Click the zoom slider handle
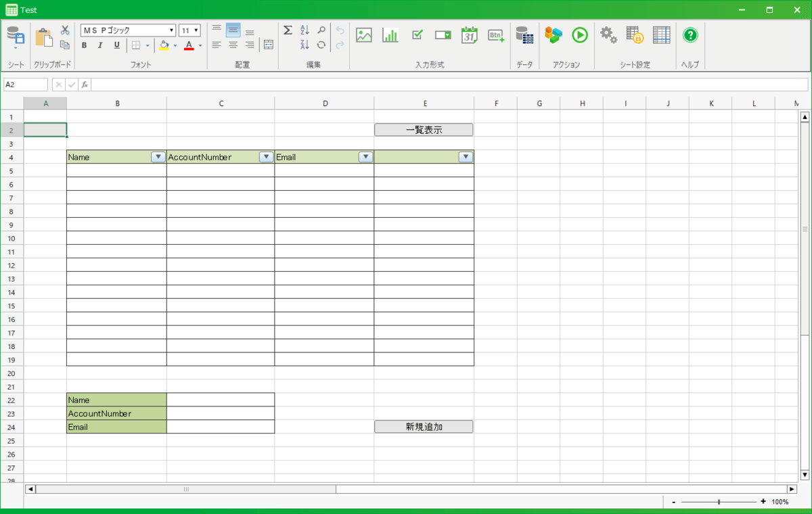This screenshot has height=514, width=812. 719,502
